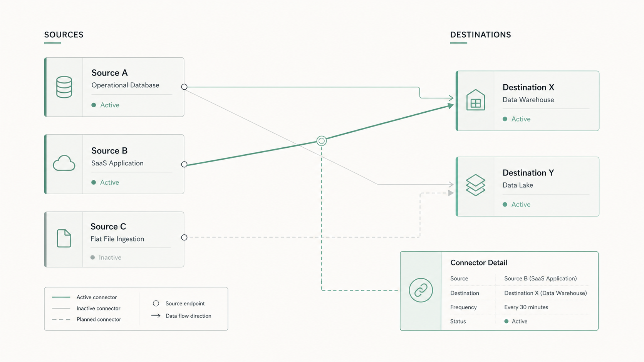
Task: Open the Source C card title
Action: [108, 227]
